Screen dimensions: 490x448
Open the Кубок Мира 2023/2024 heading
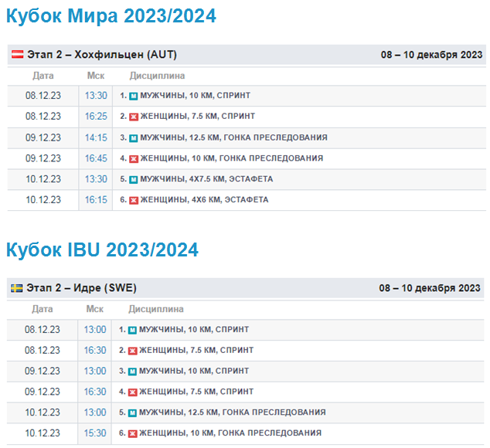pyautogui.click(x=111, y=15)
